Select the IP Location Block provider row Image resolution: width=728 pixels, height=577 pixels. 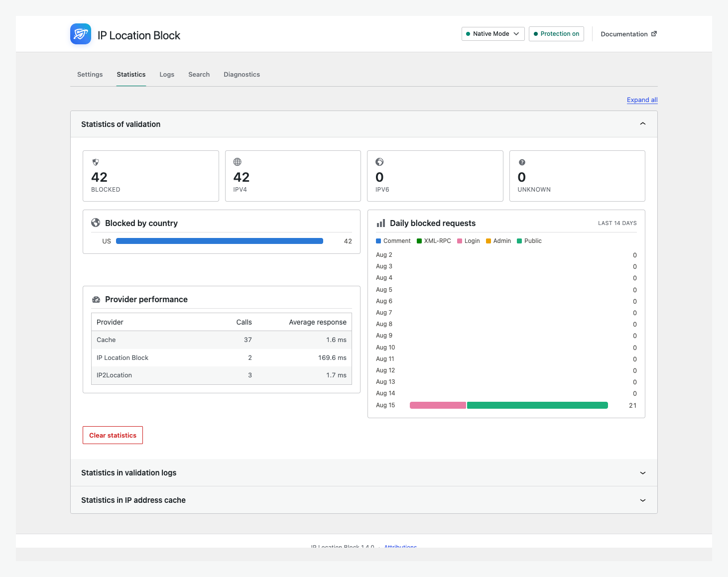[222, 357]
